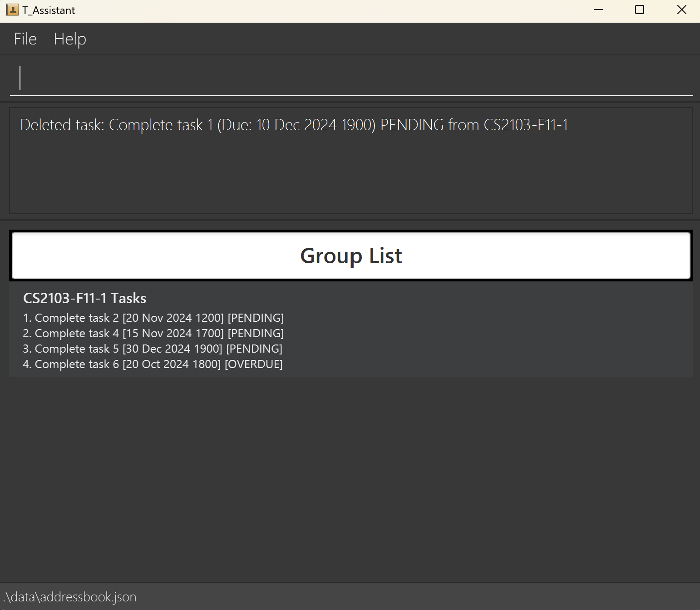Focus the command input box

[350, 78]
